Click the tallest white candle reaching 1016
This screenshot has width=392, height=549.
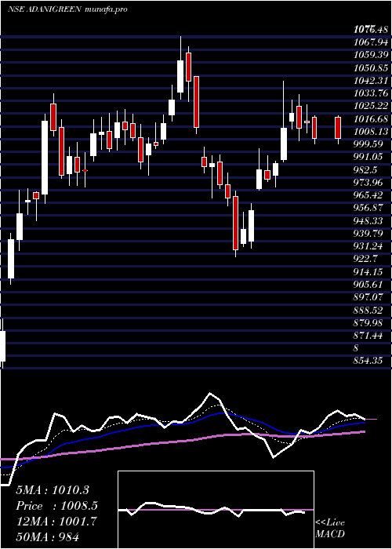(x=45, y=158)
